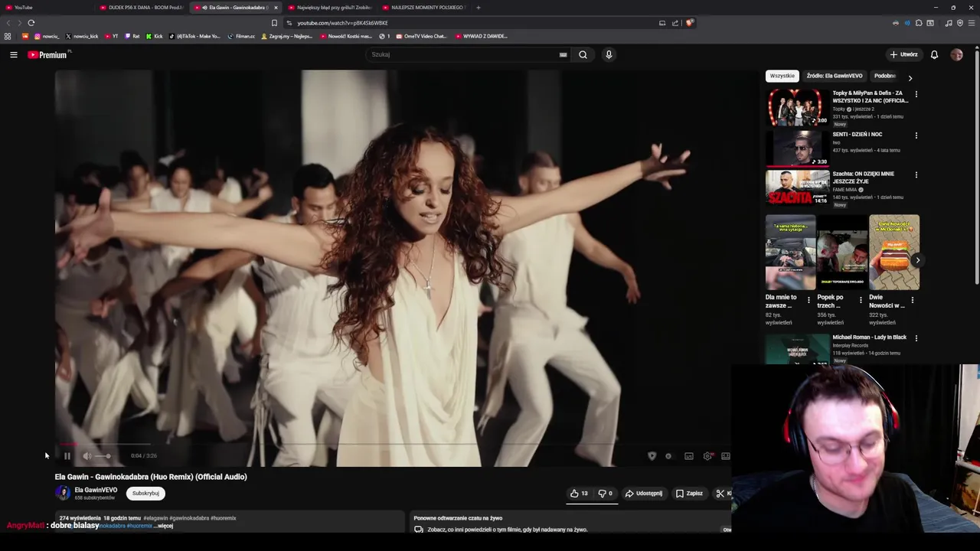The image size is (980, 551).
Task: Start voice search with microphone icon
Action: [609, 54]
